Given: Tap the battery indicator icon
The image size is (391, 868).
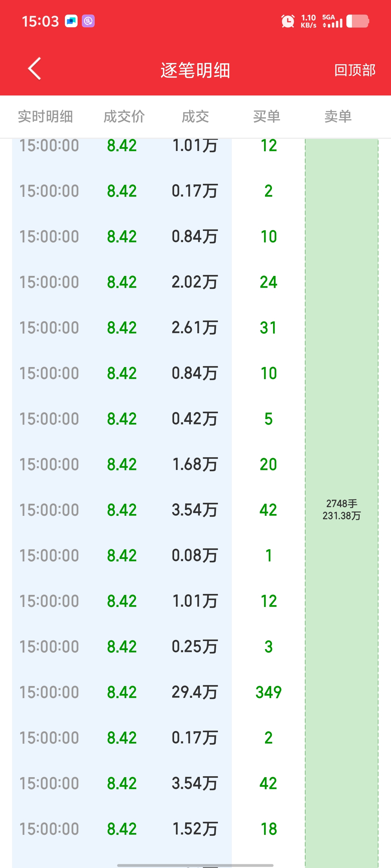Looking at the screenshot, I should 357,21.
